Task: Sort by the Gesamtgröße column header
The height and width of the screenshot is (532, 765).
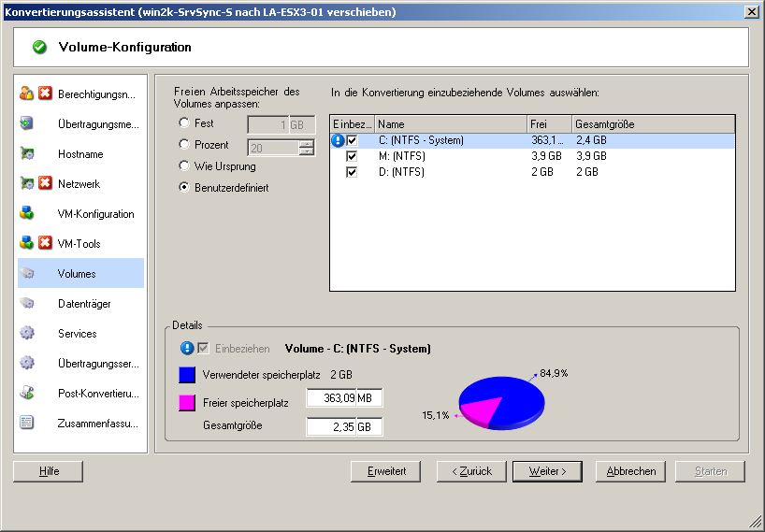Action: 654,124
